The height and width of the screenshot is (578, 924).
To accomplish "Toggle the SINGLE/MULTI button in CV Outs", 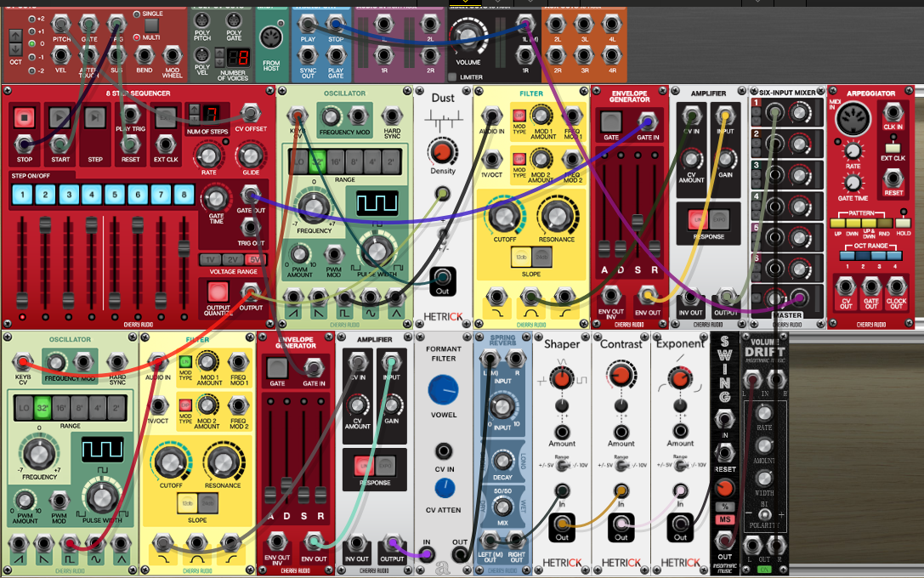I will 151,25.
